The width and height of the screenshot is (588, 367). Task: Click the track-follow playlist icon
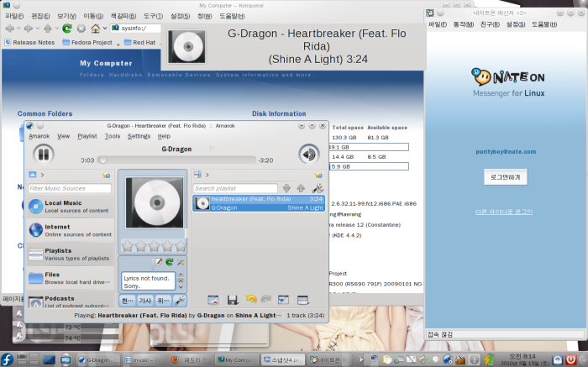click(x=284, y=300)
